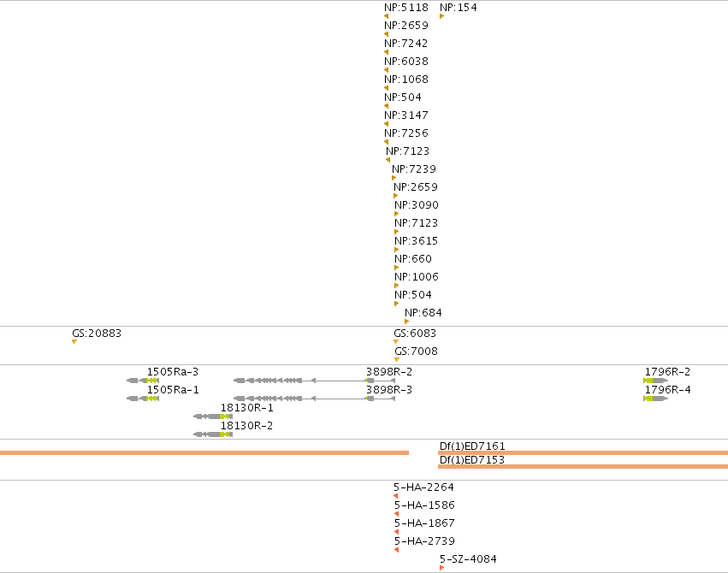
Task: Select the NP:660 insertion marker
Action: pos(397,268)
